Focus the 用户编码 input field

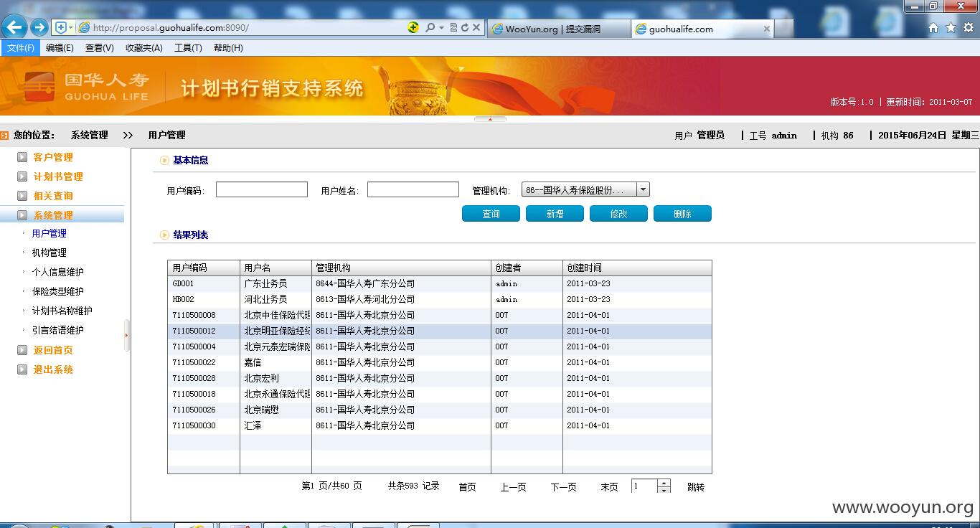click(x=262, y=189)
